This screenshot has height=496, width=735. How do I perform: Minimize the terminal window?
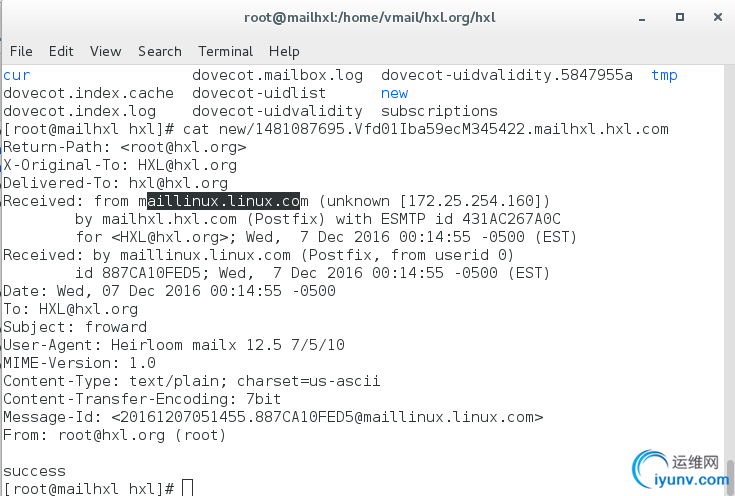tap(642, 19)
